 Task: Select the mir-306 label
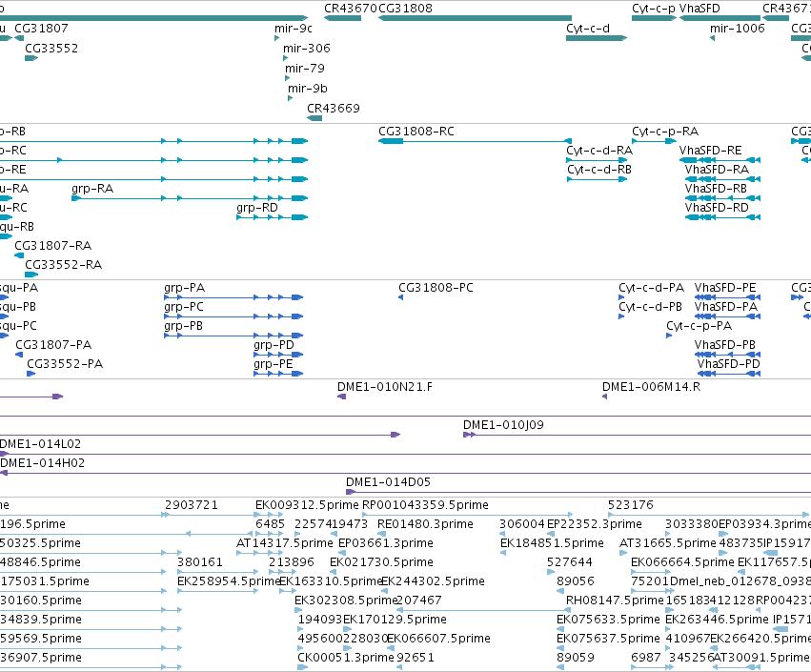click(307, 49)
